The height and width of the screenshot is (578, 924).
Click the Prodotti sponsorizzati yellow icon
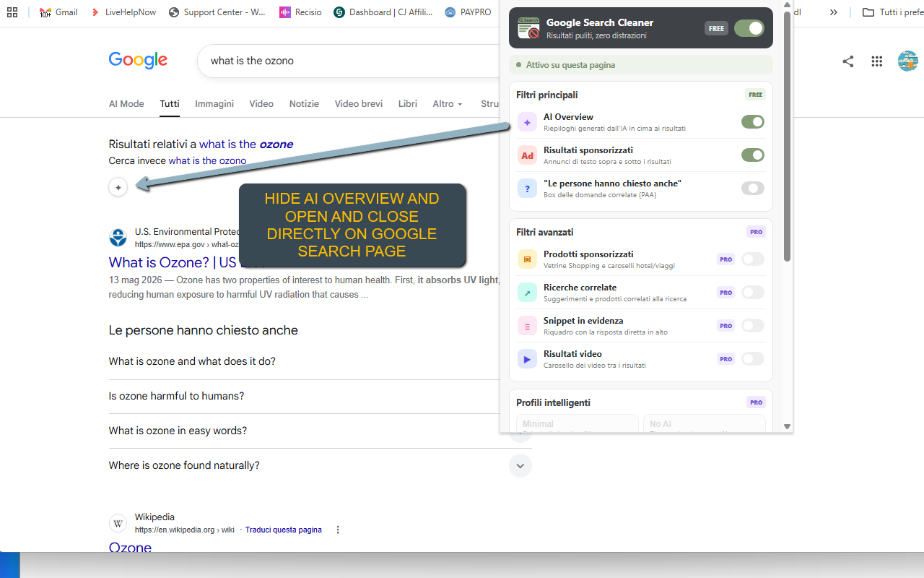click(527, 259)
